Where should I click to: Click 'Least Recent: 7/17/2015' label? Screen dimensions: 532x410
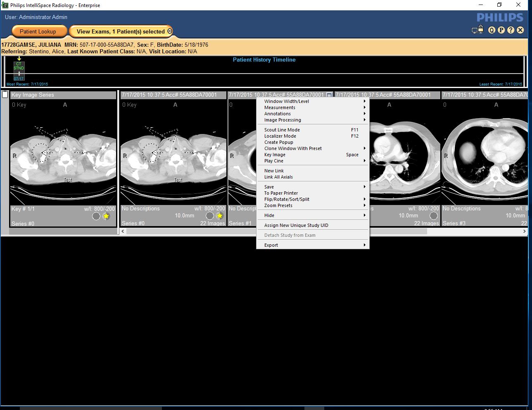pos(501,84)
